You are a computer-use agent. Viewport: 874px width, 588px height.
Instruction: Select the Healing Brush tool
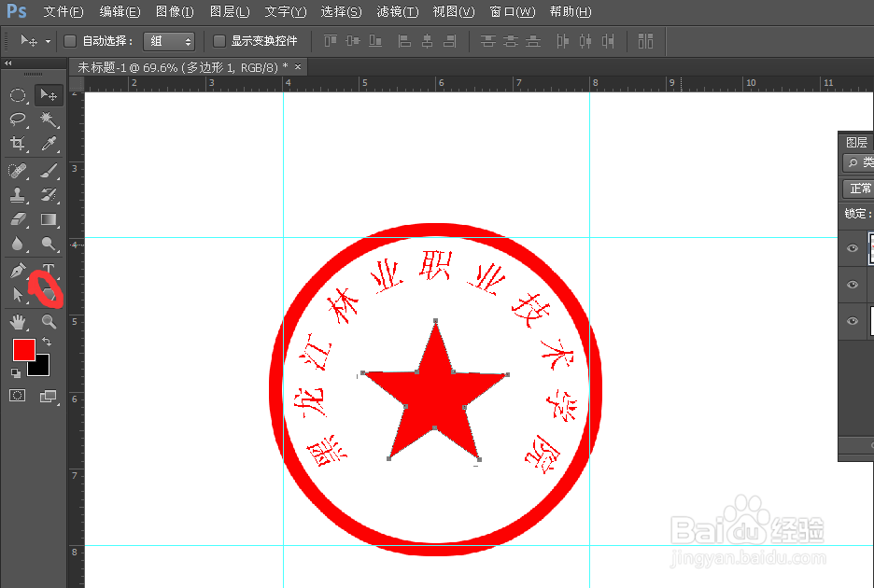click(18, 170)
